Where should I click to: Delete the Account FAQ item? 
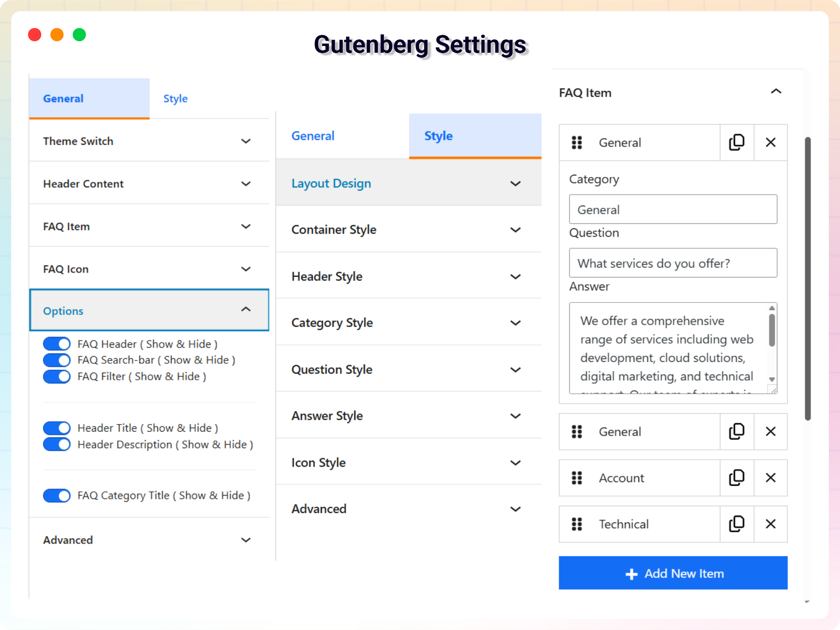[x=770, y=478]
